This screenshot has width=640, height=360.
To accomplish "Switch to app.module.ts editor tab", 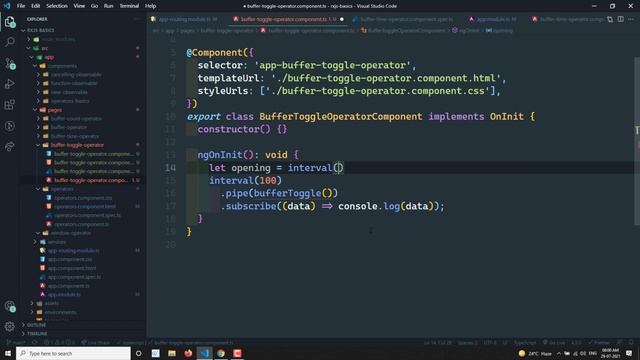I will 496,19.
